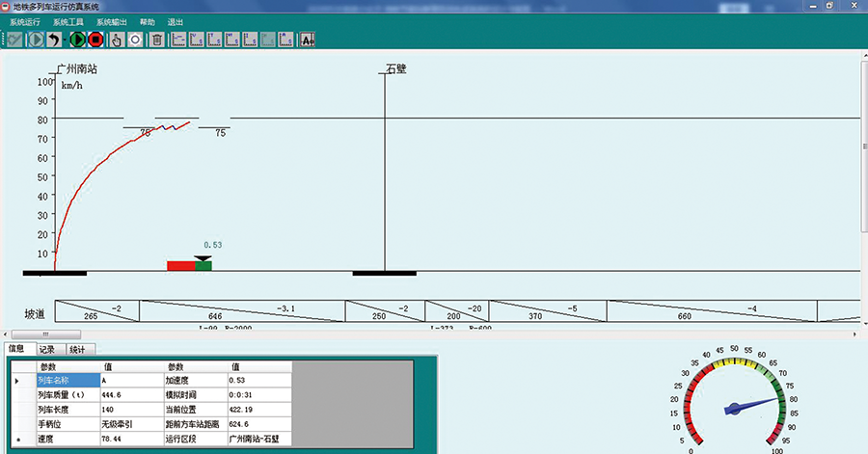Viewport: 868px width, 454px height.
Task: Select the 444.6 mass value cell
Action: pos(132,395)
